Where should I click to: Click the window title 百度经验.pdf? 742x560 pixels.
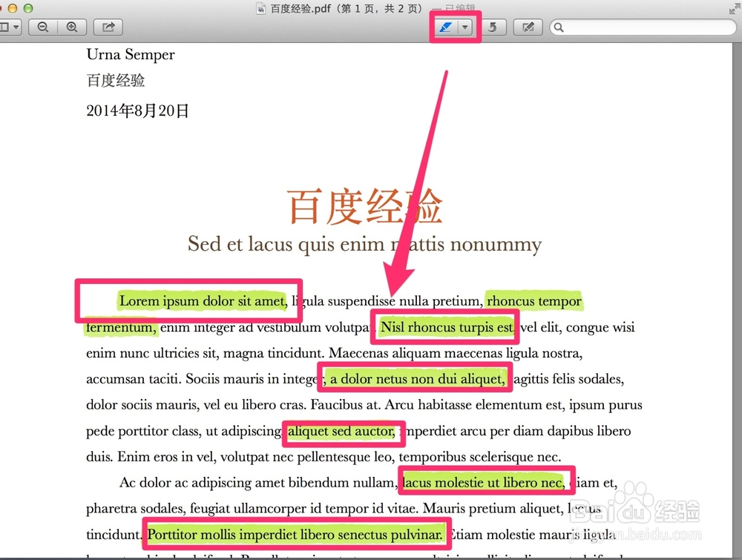click(301, 8)
